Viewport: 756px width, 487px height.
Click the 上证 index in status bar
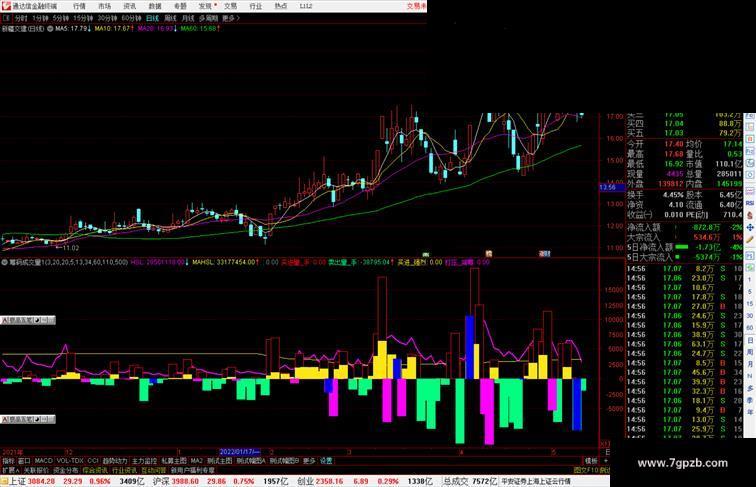point(17,481)
